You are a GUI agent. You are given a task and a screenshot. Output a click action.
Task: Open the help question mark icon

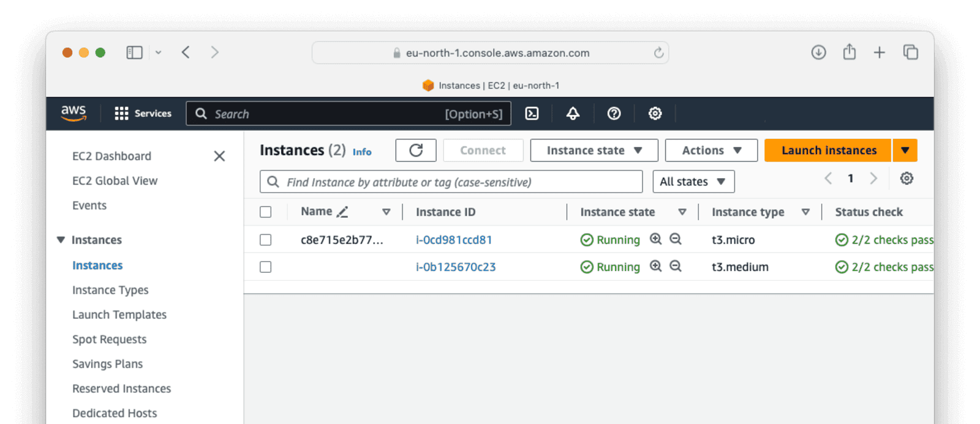[x=614, y=113]
